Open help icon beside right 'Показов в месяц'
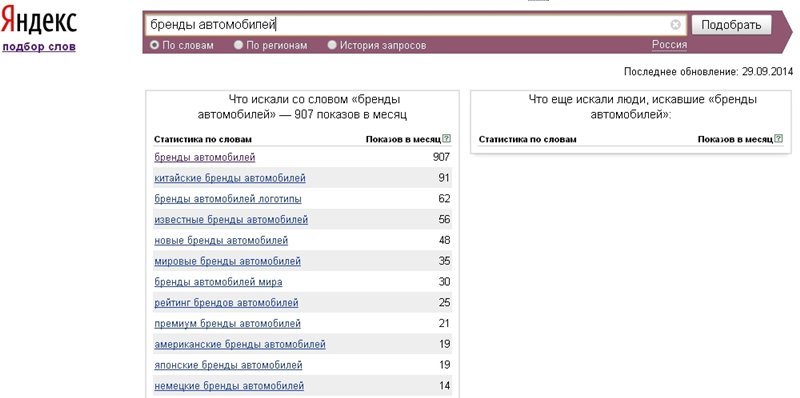Viewport: 800px width, 398px height. tap(779, 138)
